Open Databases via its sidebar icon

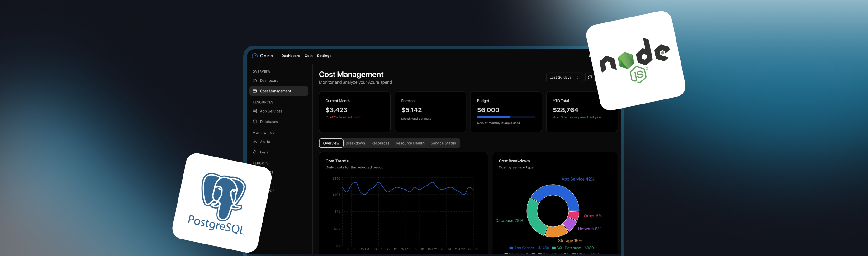point(255,121)
